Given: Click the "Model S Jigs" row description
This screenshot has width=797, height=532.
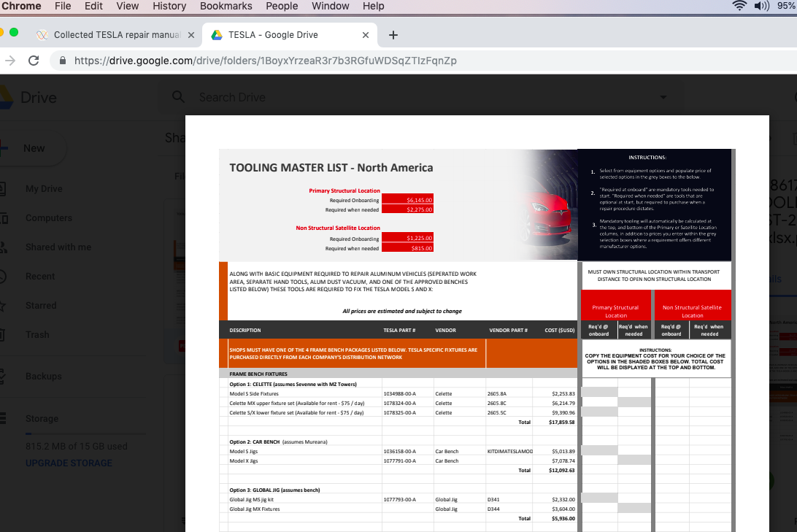Looking at the screenshot, I should tap(244, 451).
